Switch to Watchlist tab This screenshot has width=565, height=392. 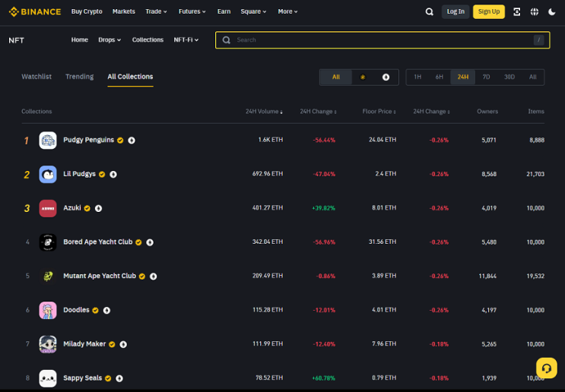point(37,77)
